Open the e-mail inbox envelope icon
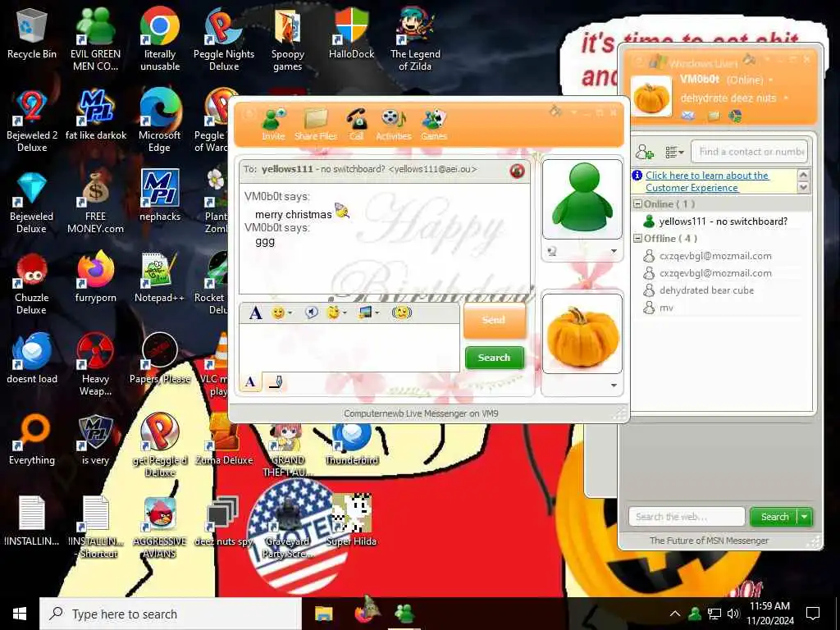The image size is (840, 630). [x=688, y=115]
